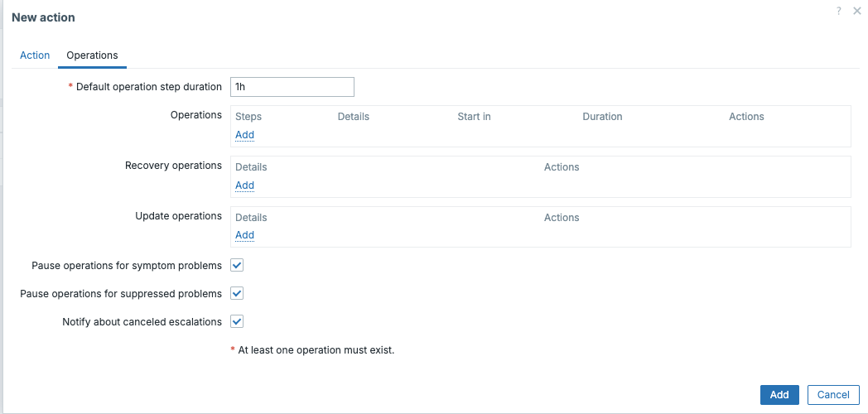This screenshot has width=868, height=414.
Task: Switch to the Action tab
Action: [x=35, y=55]
